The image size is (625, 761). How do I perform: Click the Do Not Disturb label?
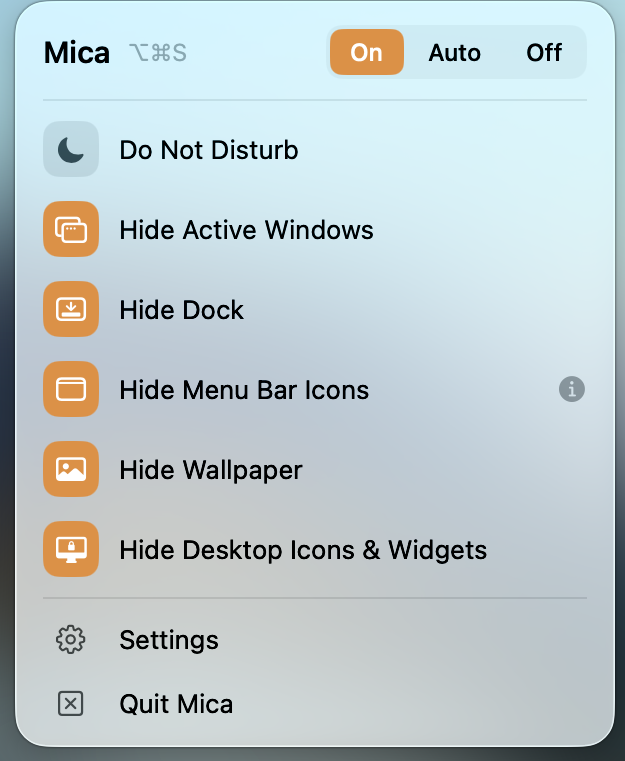pos(209,150)
